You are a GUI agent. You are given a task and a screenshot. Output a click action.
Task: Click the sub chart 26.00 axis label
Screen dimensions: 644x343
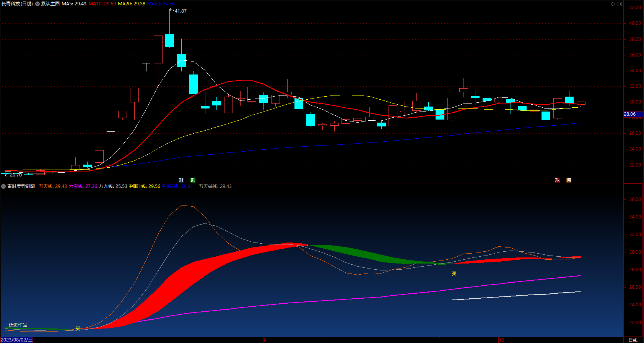pyautogui.click(x=635, y=287)
